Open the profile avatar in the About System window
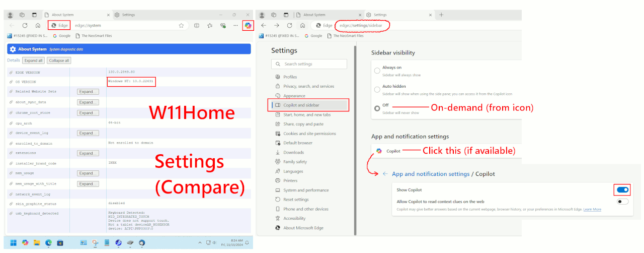 click(x=10, y=15)
